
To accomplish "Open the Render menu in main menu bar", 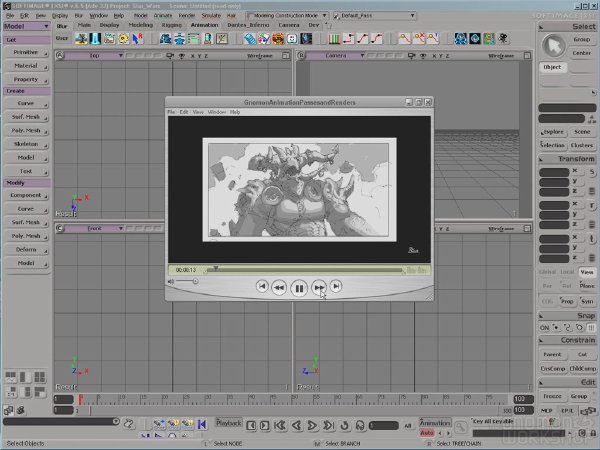I will tap(187, 16).
